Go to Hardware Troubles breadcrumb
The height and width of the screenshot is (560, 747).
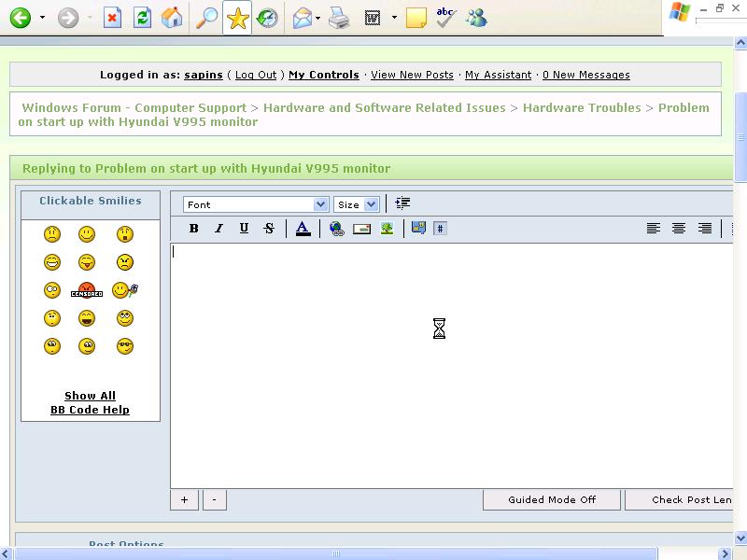(582, 107)
